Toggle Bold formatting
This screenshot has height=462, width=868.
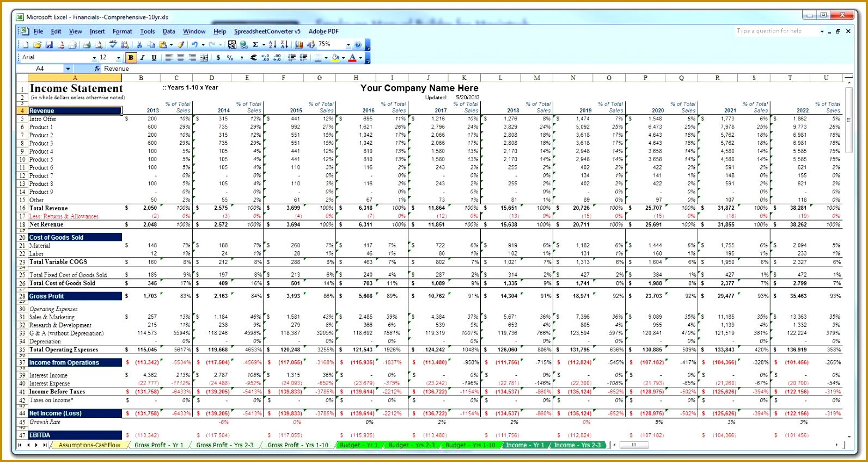(131, 58)
